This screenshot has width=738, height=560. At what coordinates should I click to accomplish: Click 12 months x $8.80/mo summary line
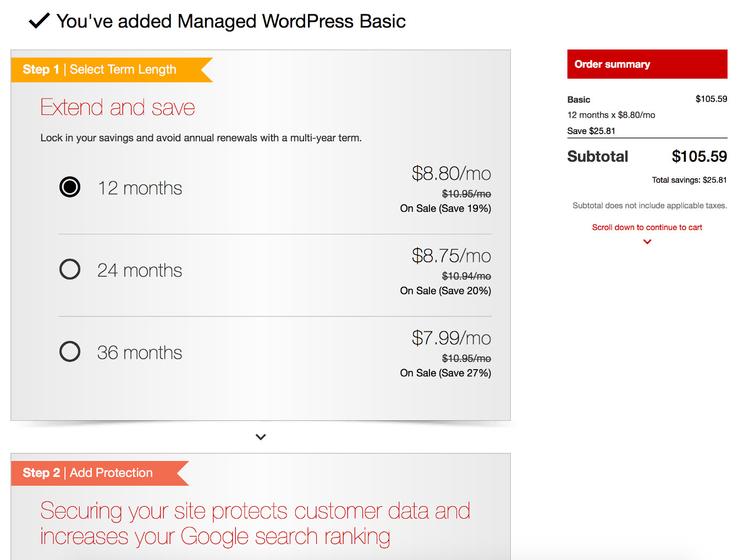pos(611,115)
